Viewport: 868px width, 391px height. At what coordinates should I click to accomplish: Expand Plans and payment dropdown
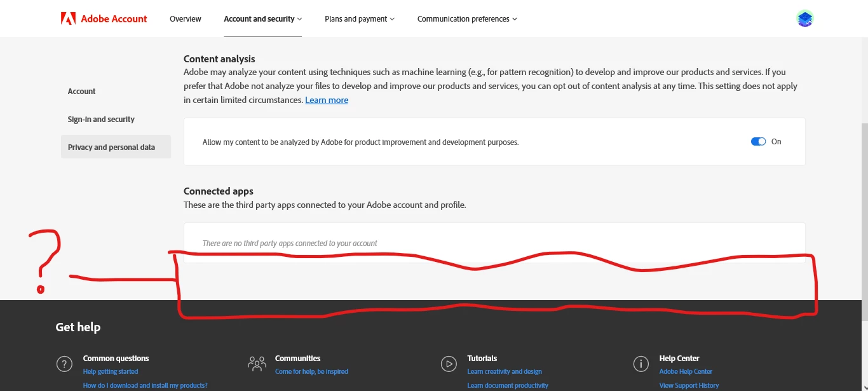point(360,19)
